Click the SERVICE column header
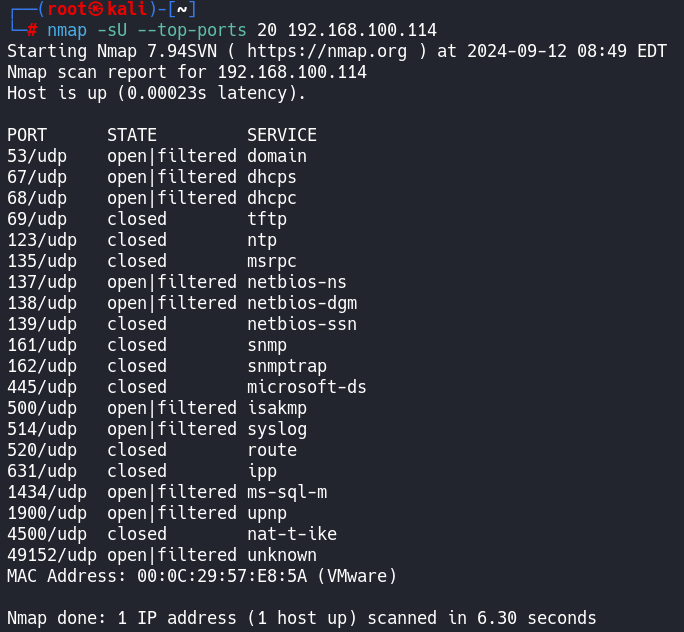This screenshot has width=684, height=632. [x=282, y=135]
